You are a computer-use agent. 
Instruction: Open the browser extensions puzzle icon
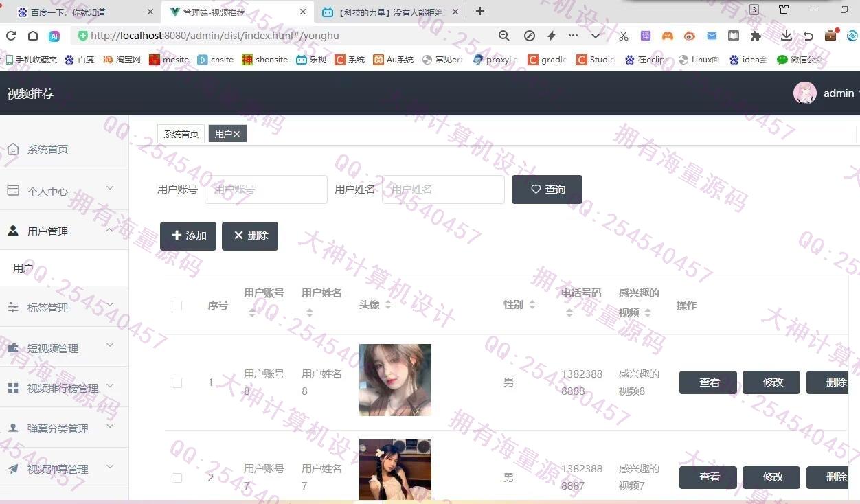(x=756, y=36)
